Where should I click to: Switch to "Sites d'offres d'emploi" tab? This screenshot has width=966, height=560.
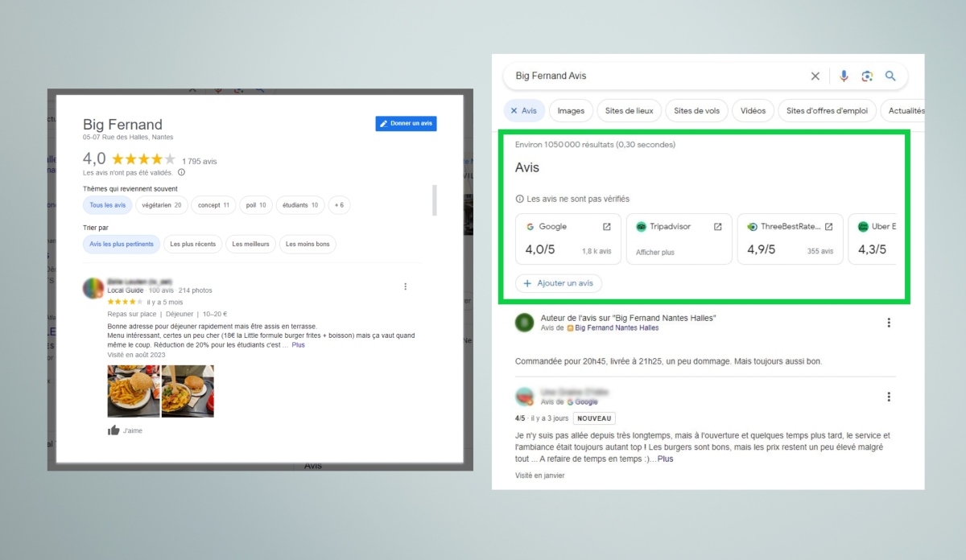(827, 111)
